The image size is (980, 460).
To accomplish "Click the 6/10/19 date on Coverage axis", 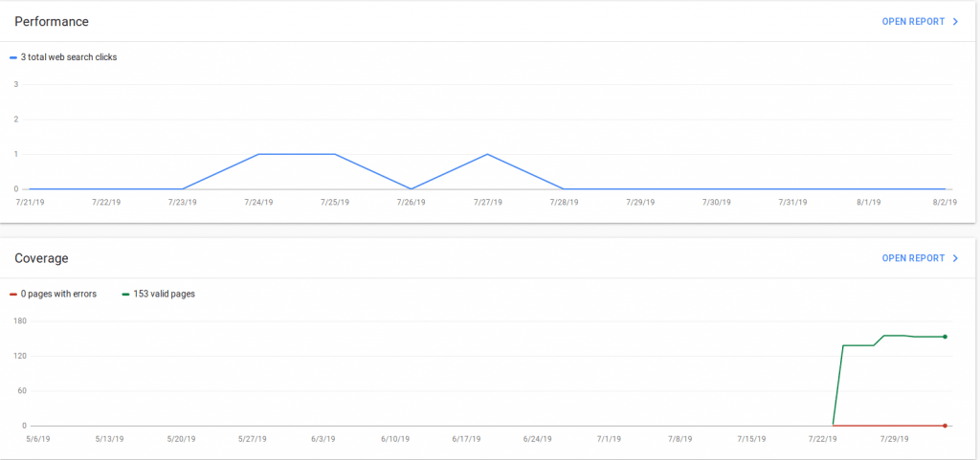I will click(x=394, y=439).
